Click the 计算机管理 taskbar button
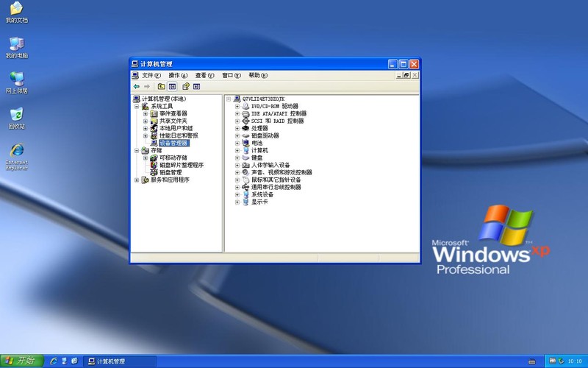Image resolution: width=588 pixels, height=368 pixels. (x=120, y=361)
